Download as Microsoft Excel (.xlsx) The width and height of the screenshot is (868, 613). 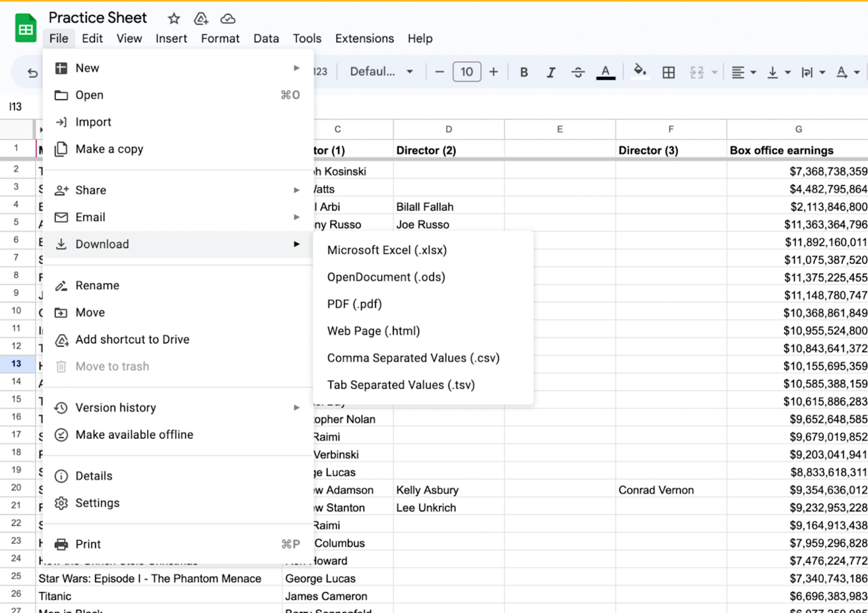click(x=423, y=250)
